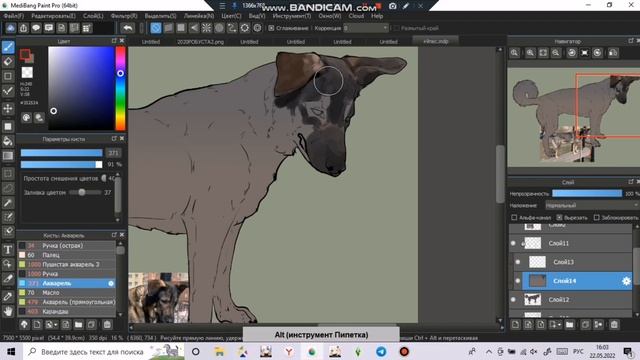The image size is (640, 360).
Task: Toggle the Сглаживание anti-aliasing checkbox
Action: tap(271, 28)
